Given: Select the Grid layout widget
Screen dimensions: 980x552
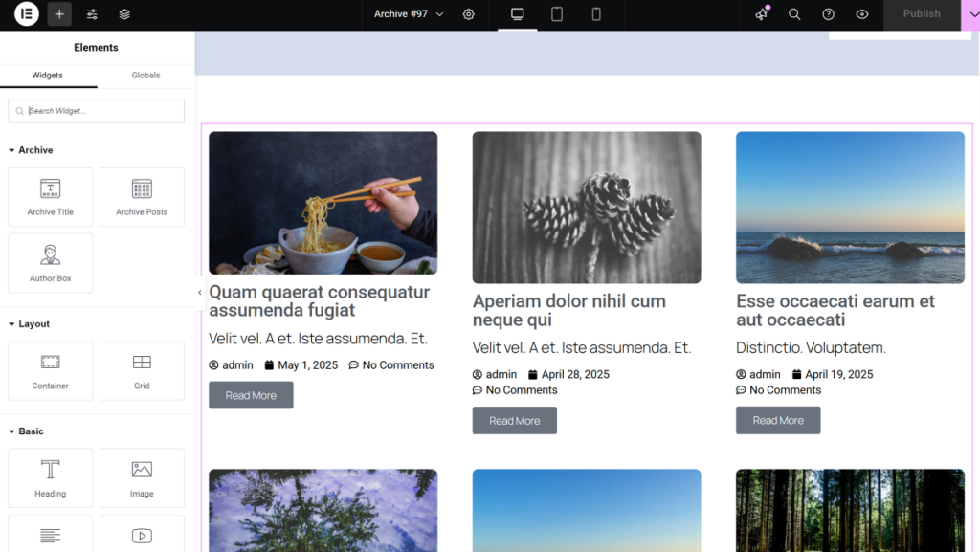Looking at the screenshot, I should 142,370.
